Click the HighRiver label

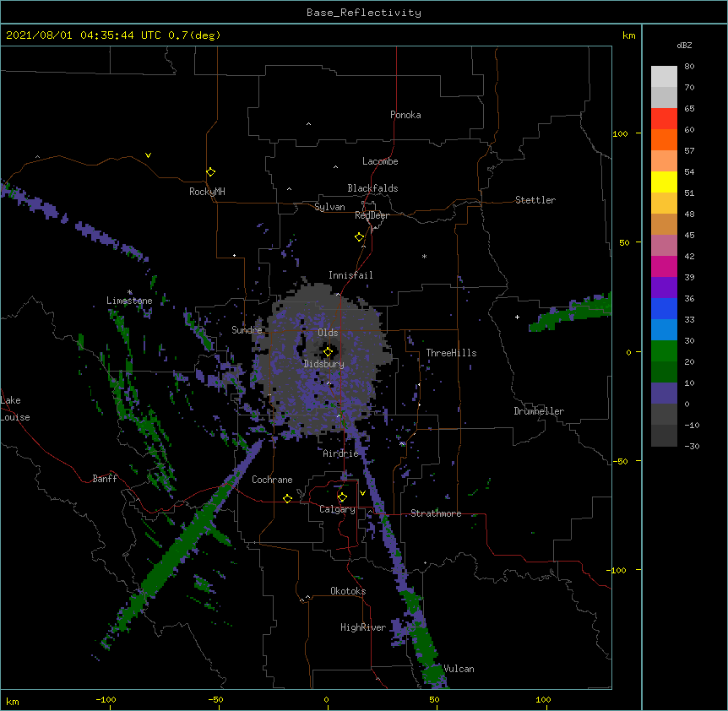(x=363, y=627)
